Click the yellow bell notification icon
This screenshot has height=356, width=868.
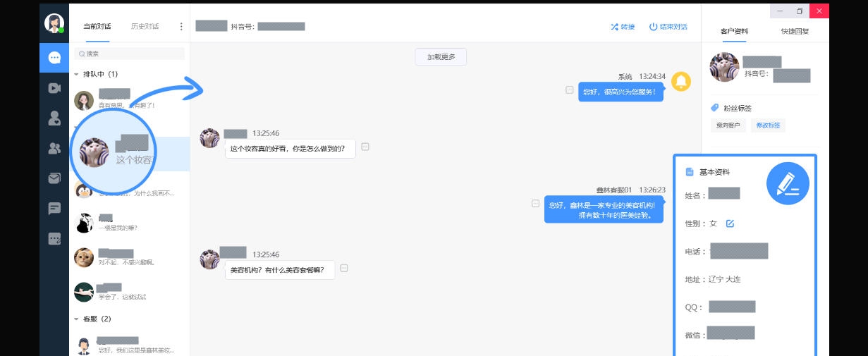pos(681,82)
